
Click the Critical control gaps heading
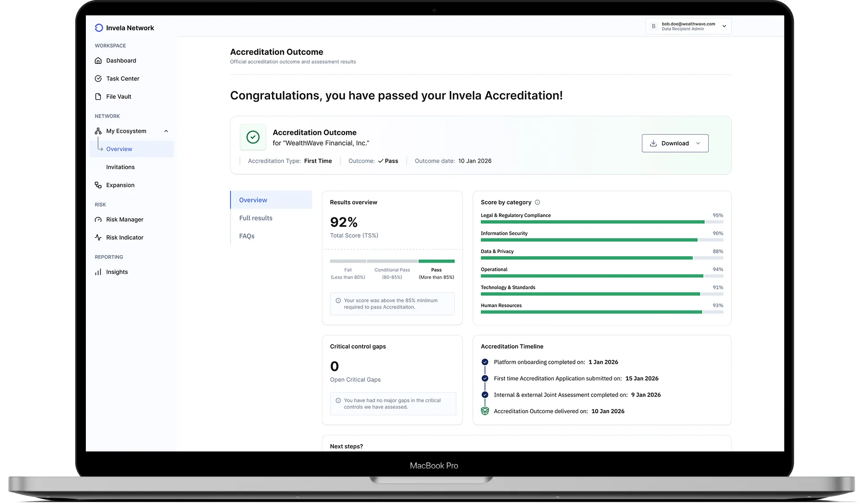(x=358, y=346)
